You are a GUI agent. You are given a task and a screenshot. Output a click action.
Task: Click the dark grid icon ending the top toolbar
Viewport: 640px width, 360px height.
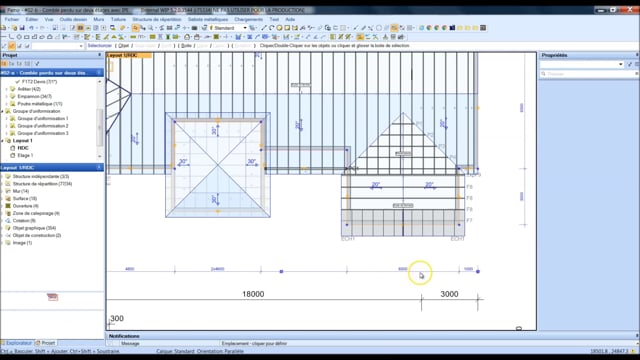[483, 28]
